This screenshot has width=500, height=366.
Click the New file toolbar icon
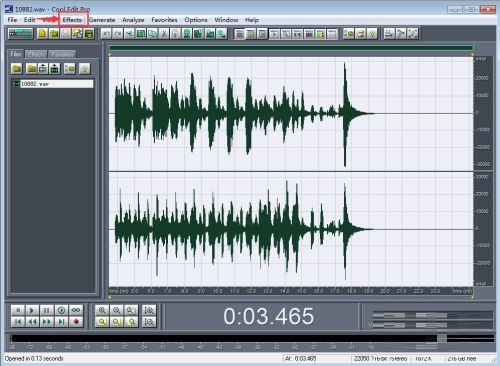point(43,34)
